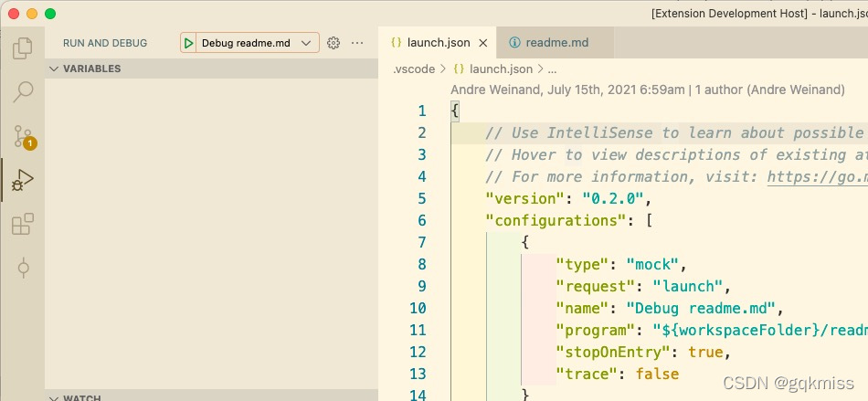Open Source Control view with badge 1

(x=24, y=137)
